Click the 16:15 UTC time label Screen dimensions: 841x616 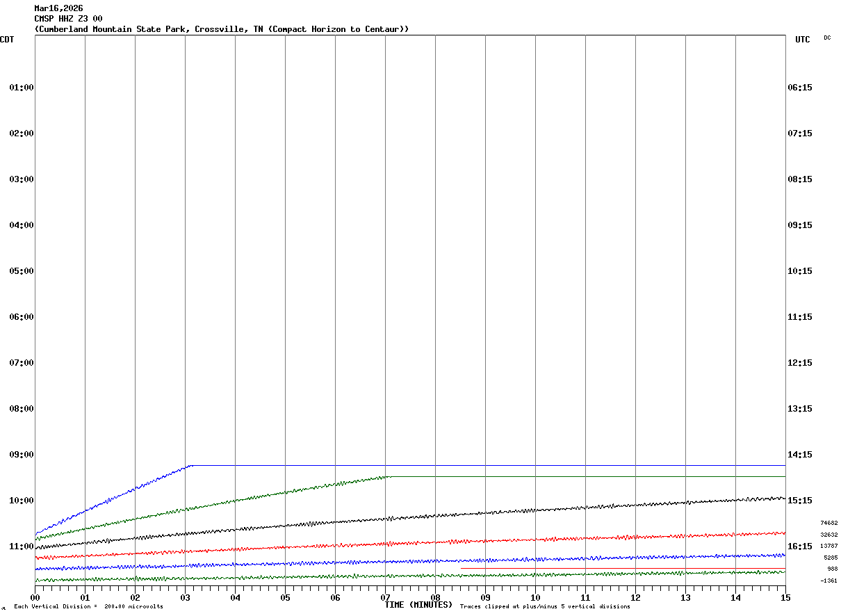click(x=800, y=546)
